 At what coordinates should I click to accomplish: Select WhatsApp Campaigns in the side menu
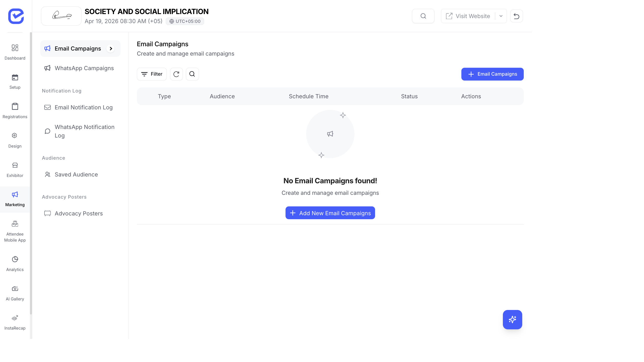coord(80,68)
